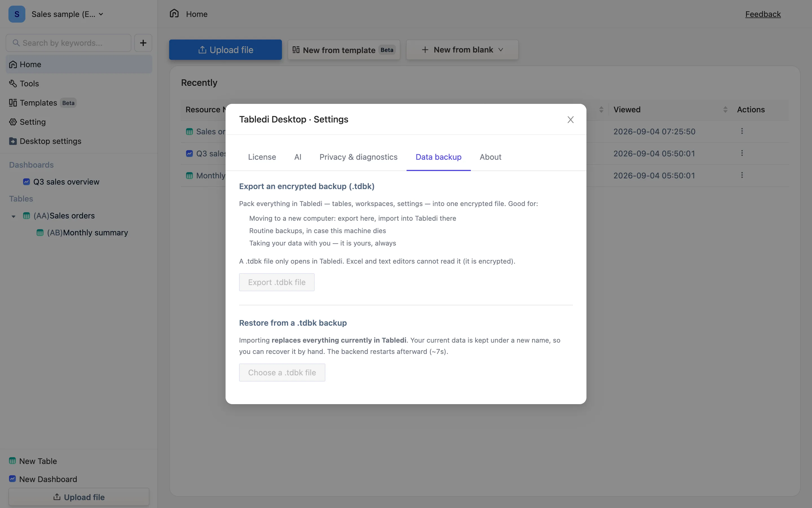Open the New from blank dropdown
The image size is (812, 508).
point(462,50)
